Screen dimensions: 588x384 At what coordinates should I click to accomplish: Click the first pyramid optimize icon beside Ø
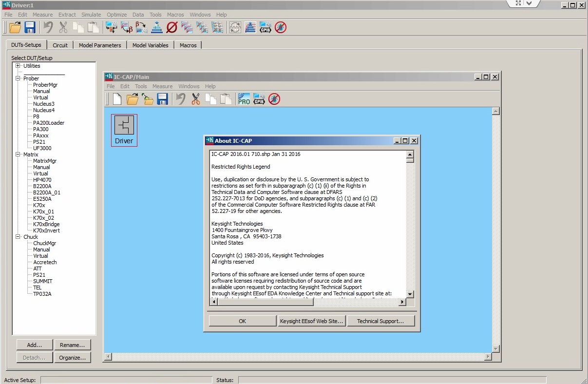click(x=156, y=27)
